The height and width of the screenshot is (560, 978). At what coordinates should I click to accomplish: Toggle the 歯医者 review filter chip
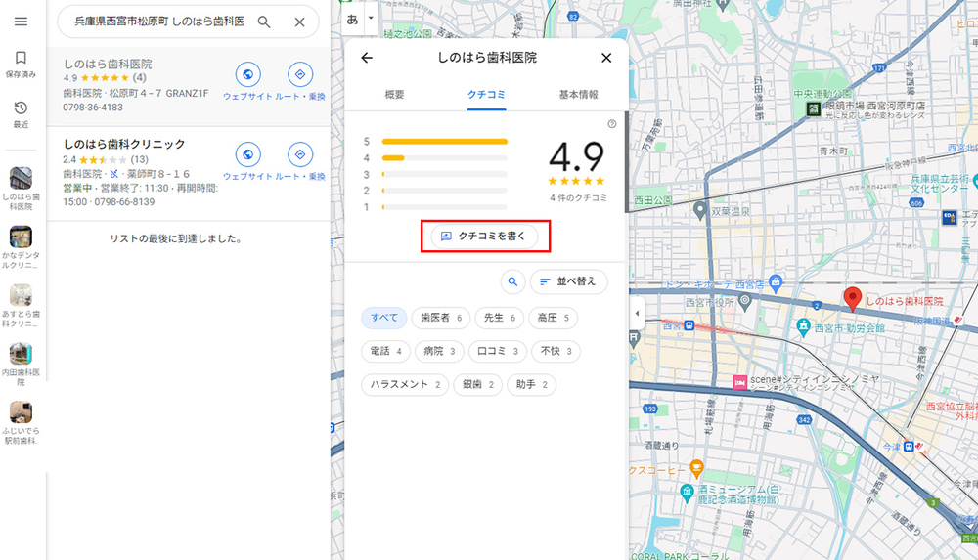click(x=440, y=318)
